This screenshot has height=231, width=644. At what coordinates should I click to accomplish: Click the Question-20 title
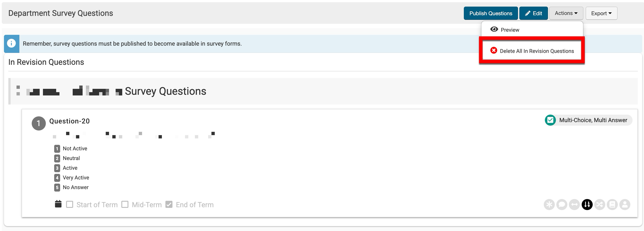coord(70,121)
